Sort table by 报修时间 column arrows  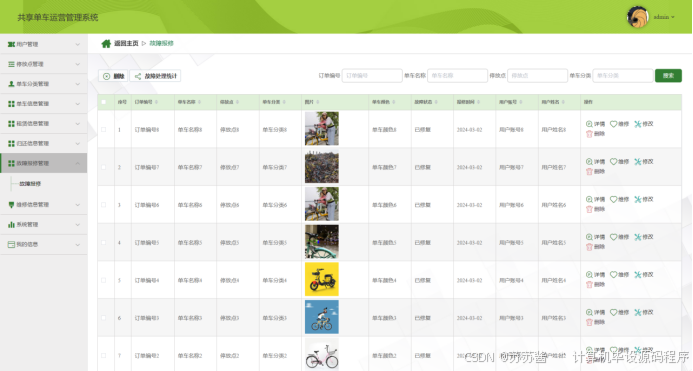point(479,102)
